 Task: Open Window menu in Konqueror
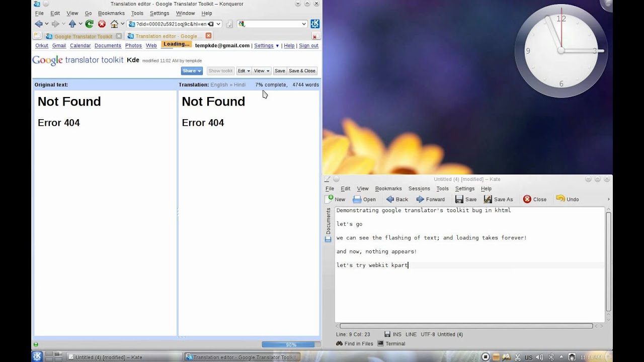coord(185,13)
